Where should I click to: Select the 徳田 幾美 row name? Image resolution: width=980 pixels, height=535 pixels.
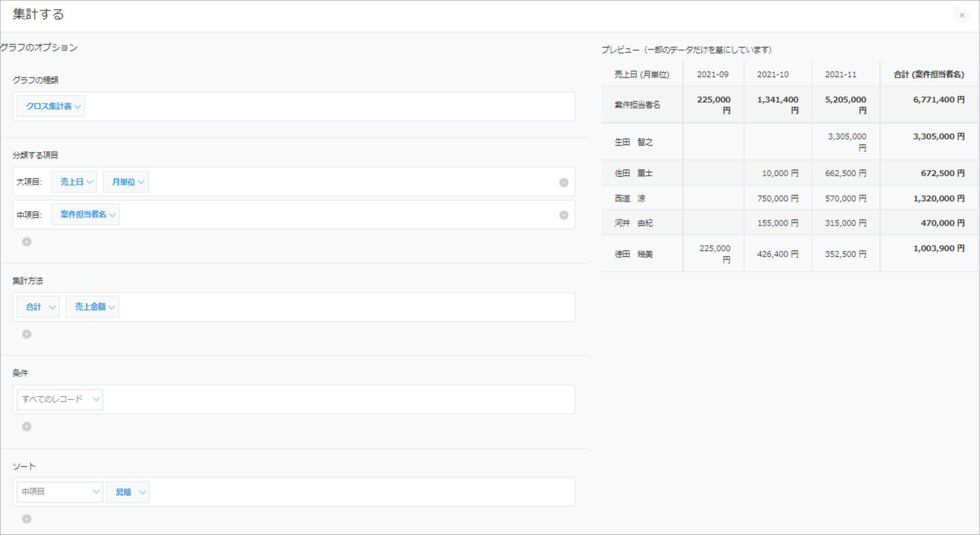(633, 254)
